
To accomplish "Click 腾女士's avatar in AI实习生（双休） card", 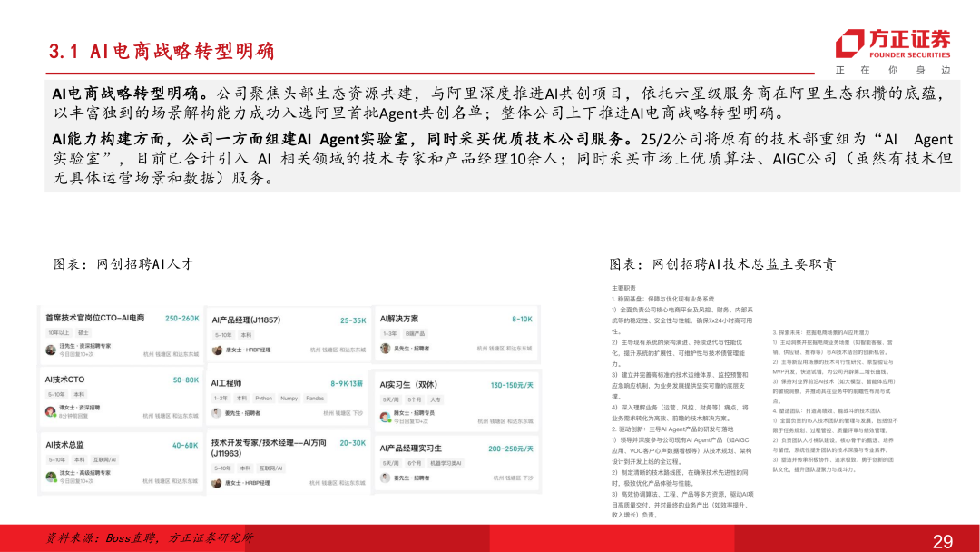I will [x=385, y=417].
